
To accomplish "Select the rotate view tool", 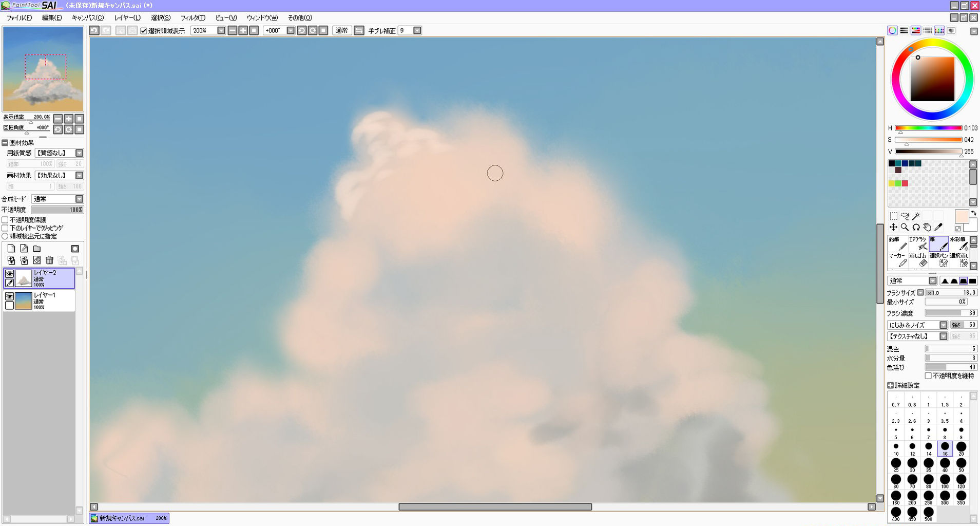I will click(916, 227).
